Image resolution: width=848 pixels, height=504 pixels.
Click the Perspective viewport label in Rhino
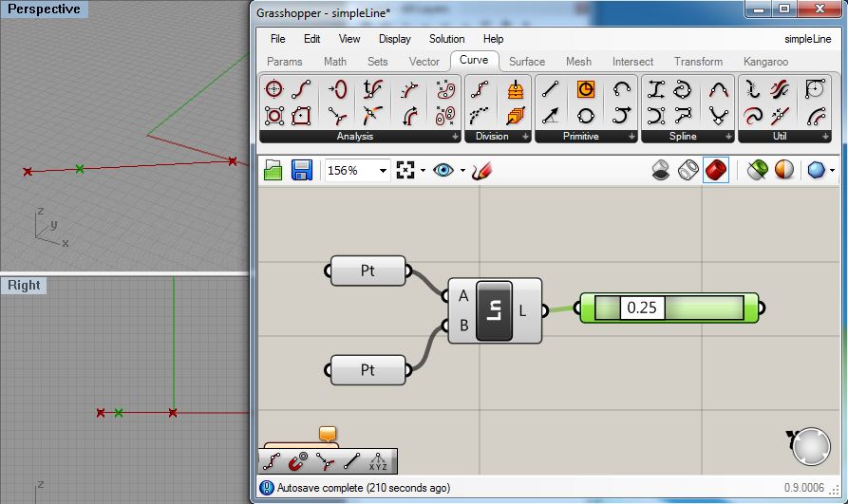44,9
